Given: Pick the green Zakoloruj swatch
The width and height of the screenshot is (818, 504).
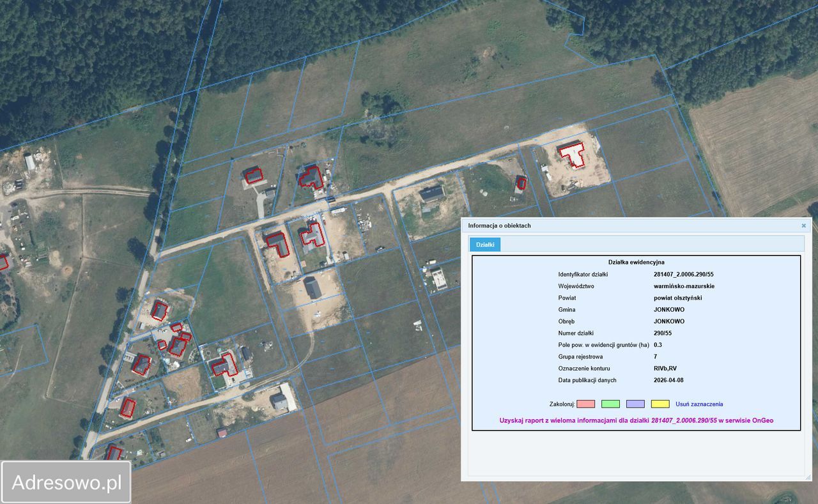Looking at the screenshot, I should 610,404.
